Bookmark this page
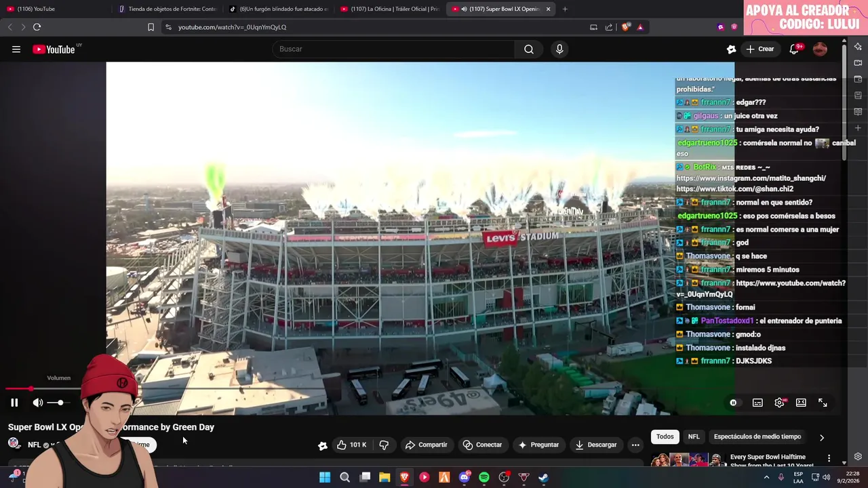868x488 pixels. click(x=151, y=27)
